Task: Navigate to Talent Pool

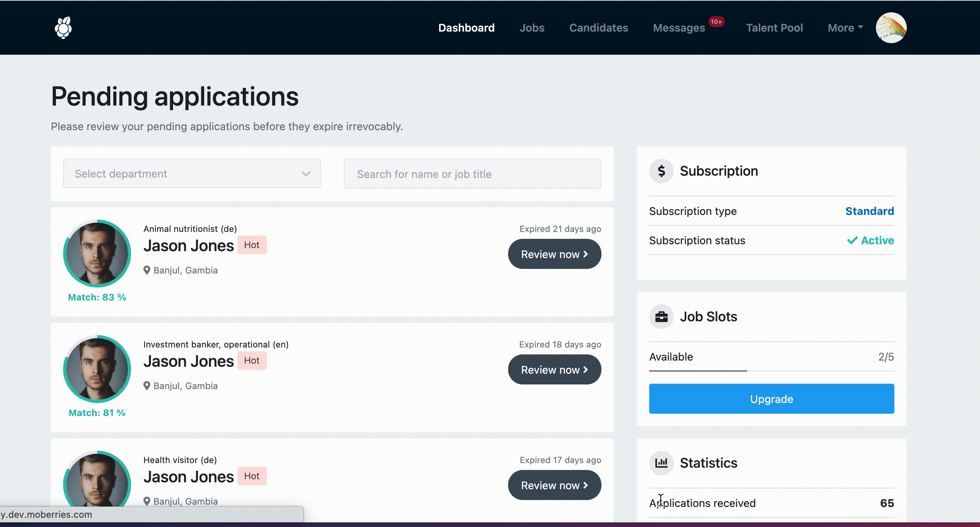Action: pos(774,28)
